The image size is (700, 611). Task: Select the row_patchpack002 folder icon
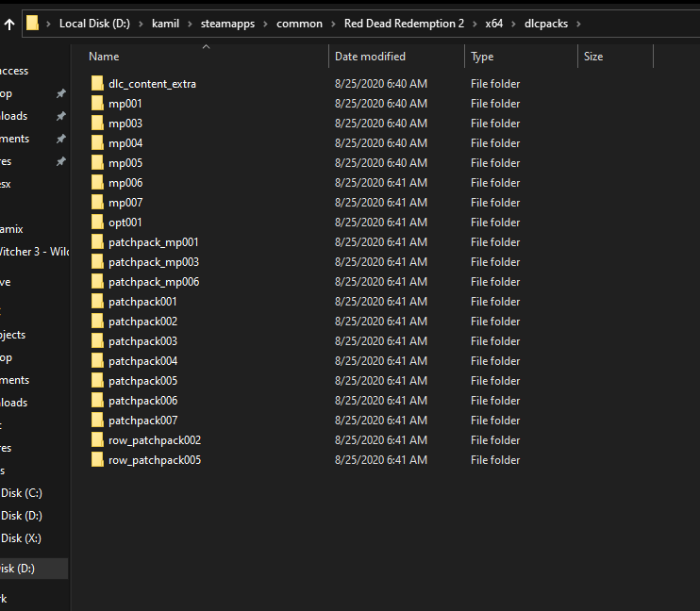[97, 439]
